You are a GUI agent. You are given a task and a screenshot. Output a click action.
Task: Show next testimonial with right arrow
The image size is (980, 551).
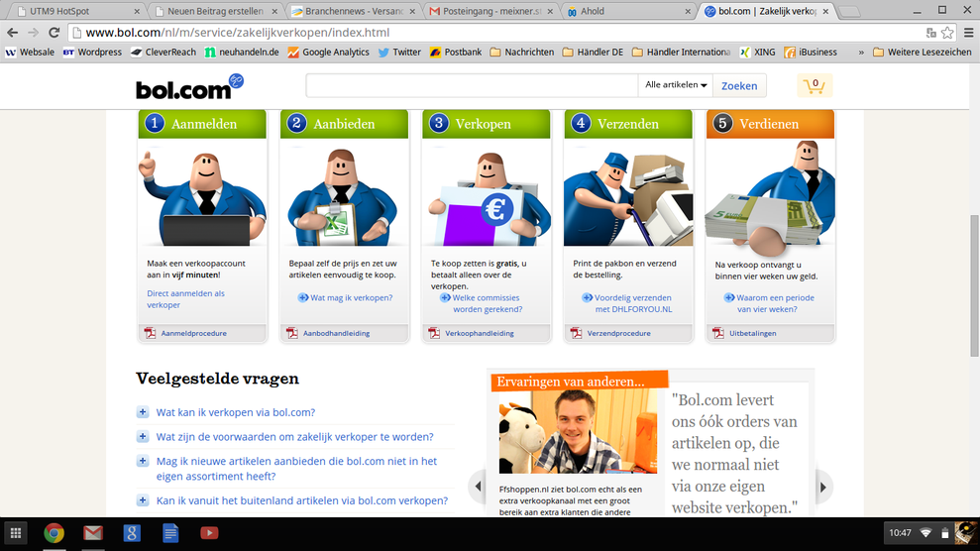822,487
